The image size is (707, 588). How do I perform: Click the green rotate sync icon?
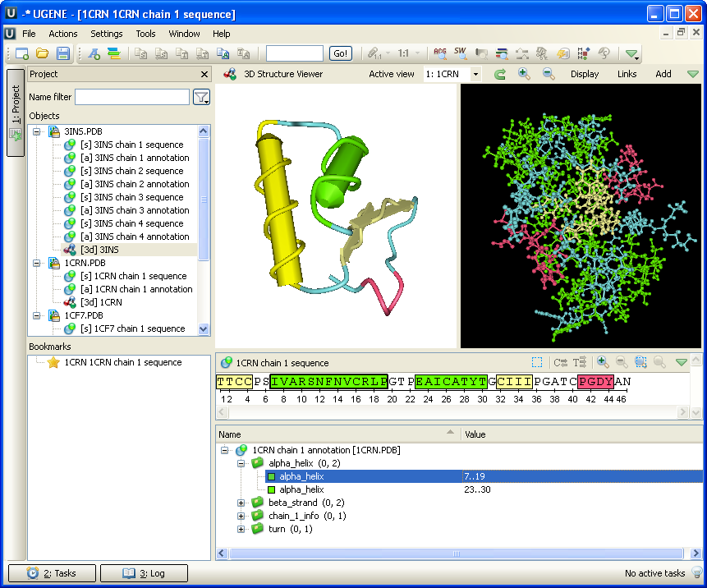[499, 74]
